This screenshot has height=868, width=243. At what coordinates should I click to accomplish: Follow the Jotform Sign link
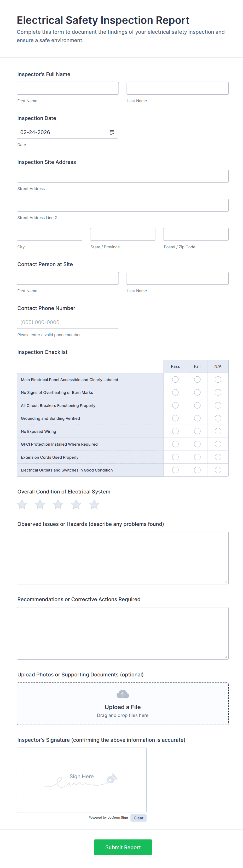coord(118,818)
